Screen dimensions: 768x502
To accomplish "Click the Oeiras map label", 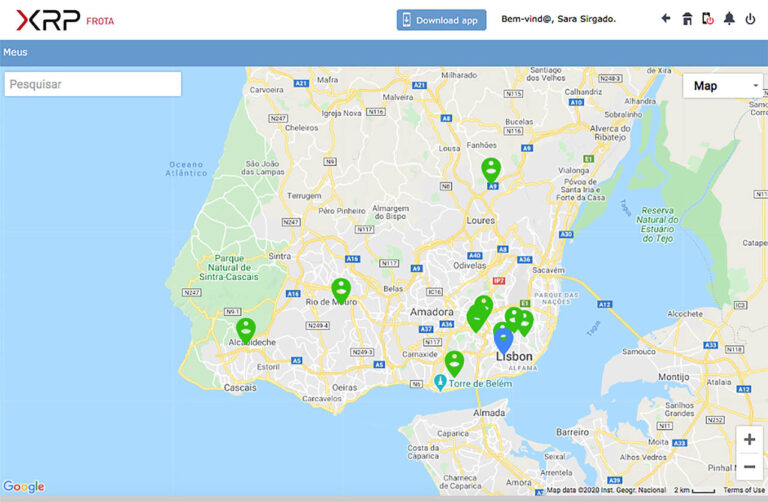I will click(344, 387).
